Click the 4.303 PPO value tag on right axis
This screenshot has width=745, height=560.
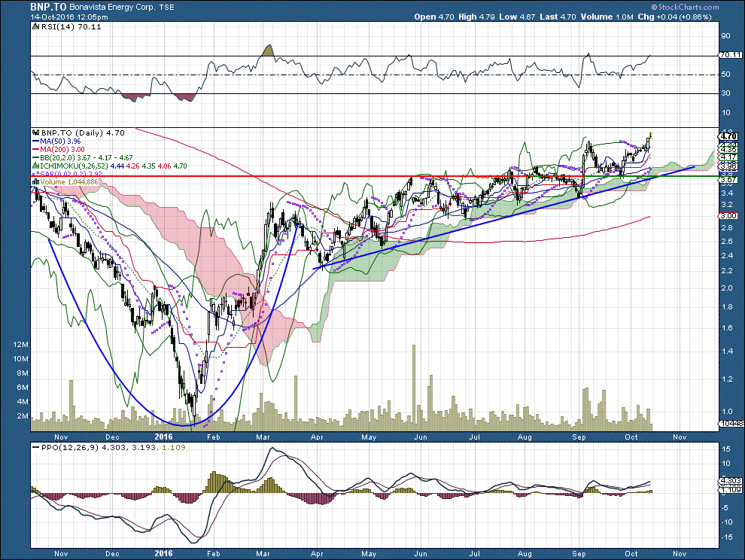coord(730,481)
